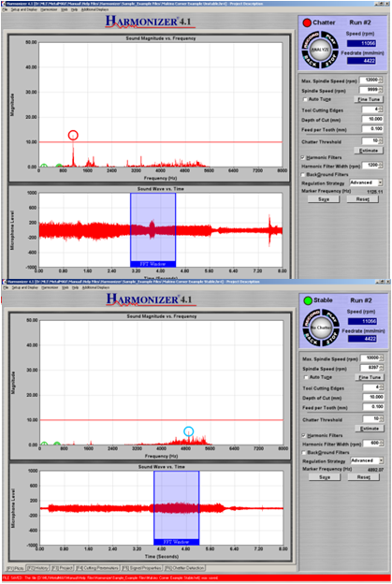
Task: Click the Marker Frequency value 1125.11
Action: coord(374,192)
